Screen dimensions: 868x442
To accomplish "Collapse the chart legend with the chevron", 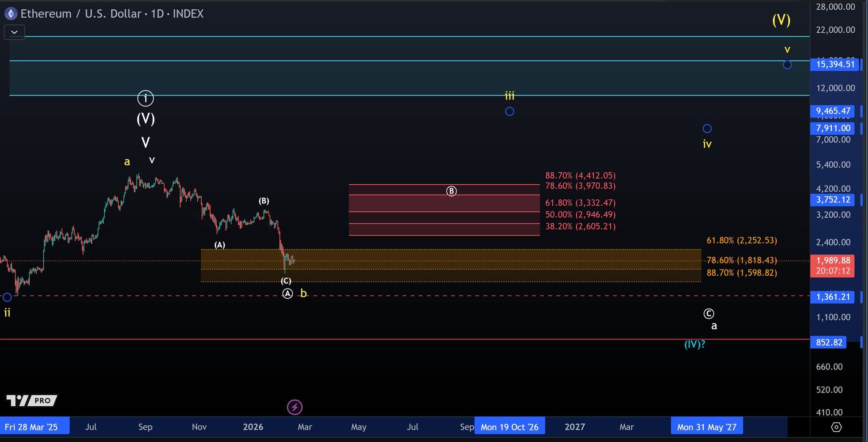I will [x=14, y=32].
